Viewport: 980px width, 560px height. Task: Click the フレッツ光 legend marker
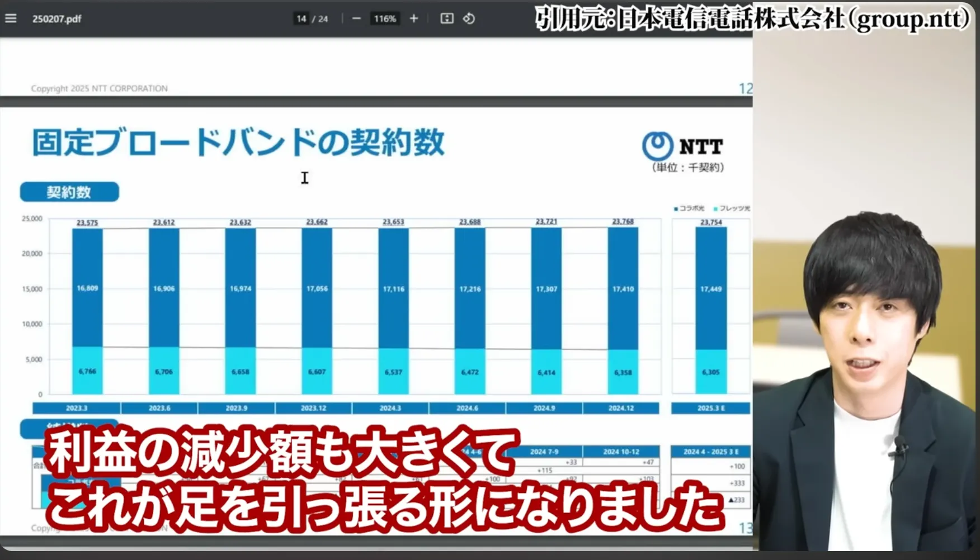[x=715, y=208]
